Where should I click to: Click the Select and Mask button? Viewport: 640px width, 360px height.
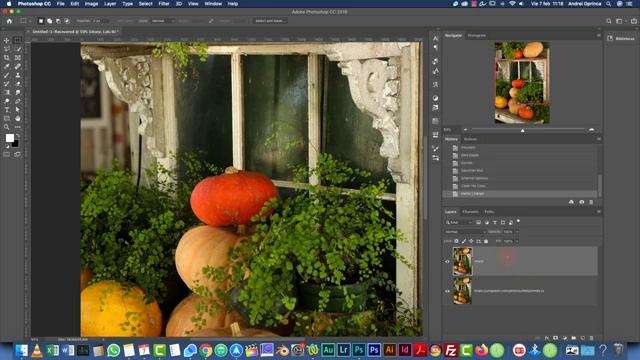pos(269,21)
